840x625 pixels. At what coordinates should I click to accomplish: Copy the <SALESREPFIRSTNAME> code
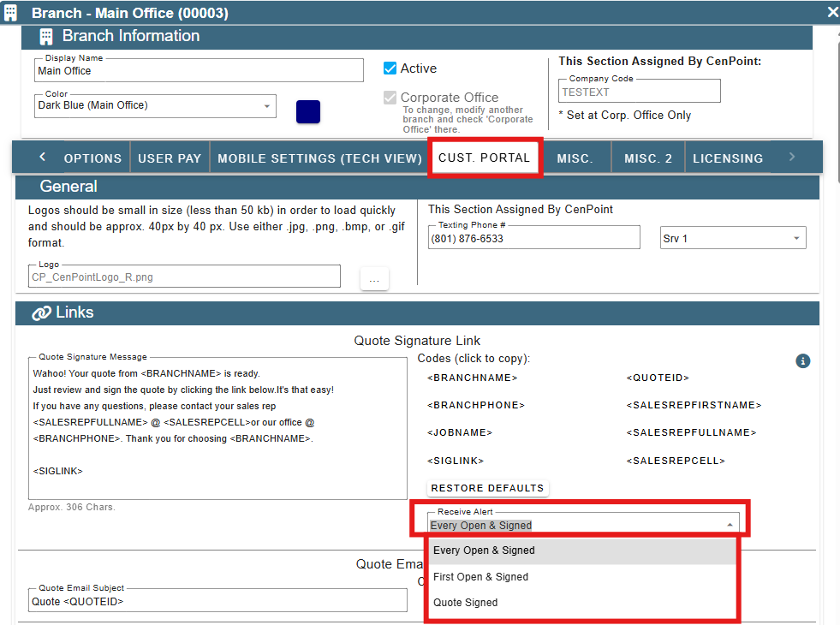694,405
